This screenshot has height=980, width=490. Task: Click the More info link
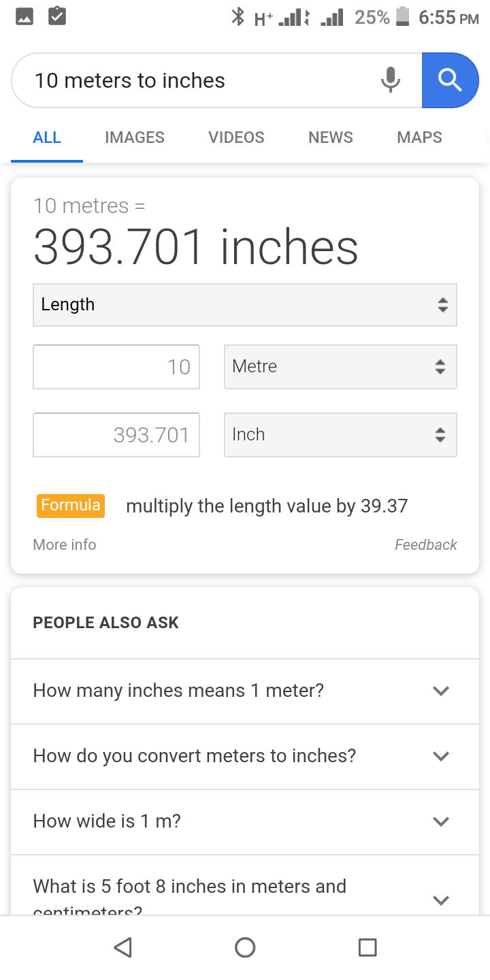[65, 544]
